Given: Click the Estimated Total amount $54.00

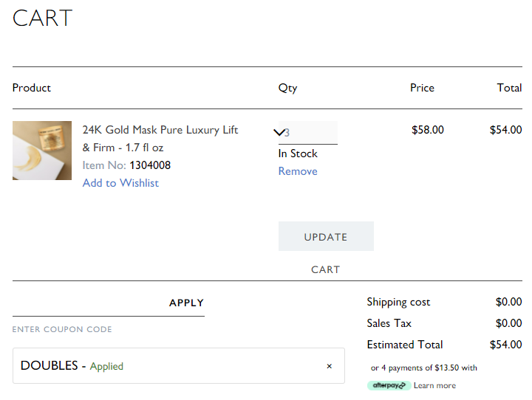Looking at the screenshot, I should click(x=505, y=345).
